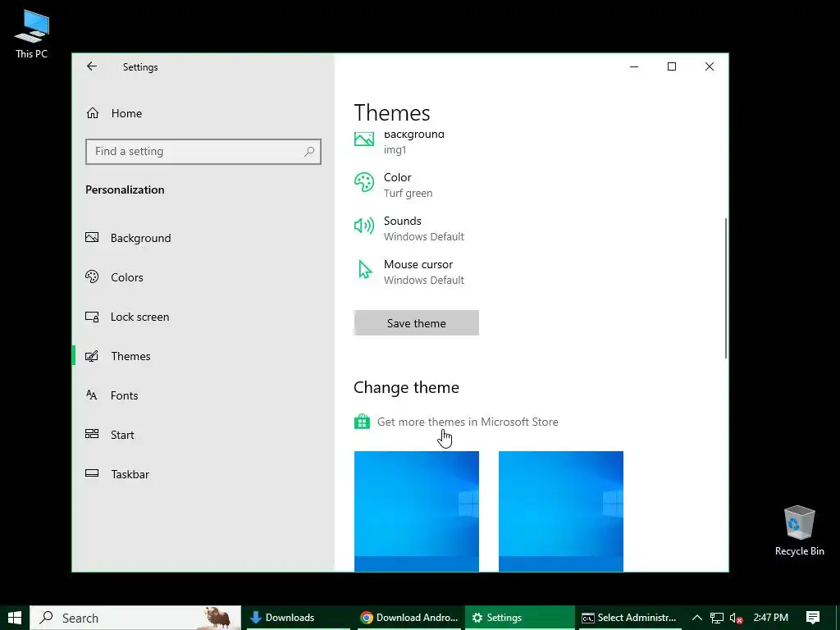Viewport: 840px width, 630px height.
Task: Select the Recycle Bin desktop icon
Action: (799, 531)
